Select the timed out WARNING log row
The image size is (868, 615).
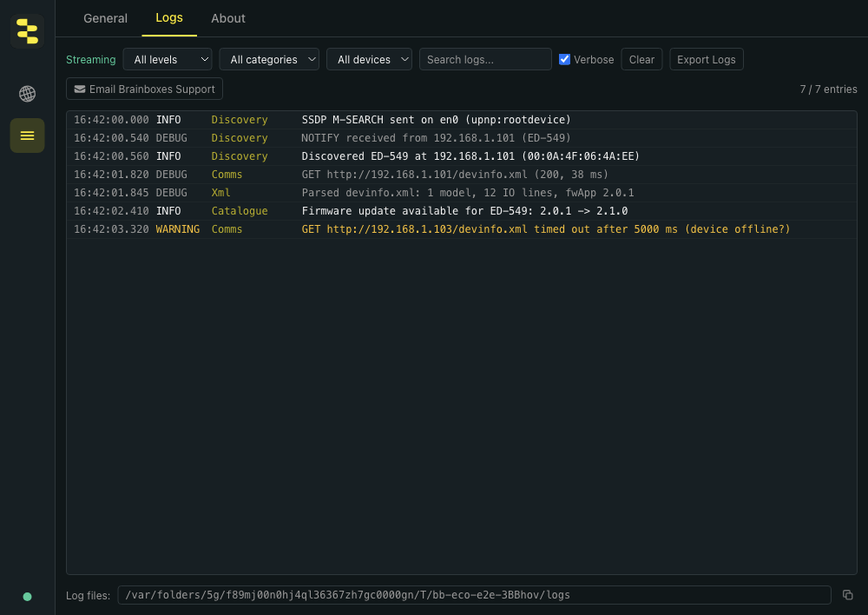tap(462, 229)
